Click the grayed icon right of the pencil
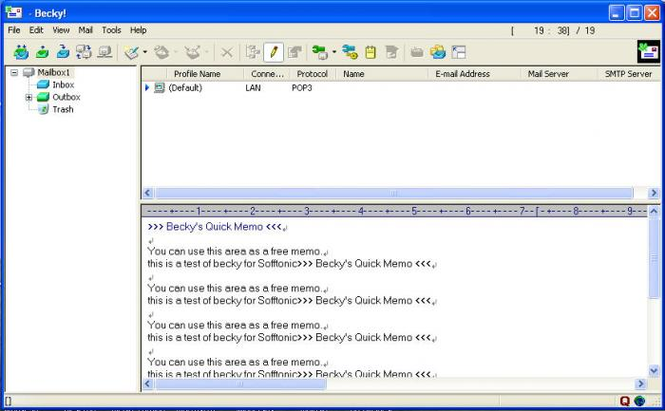Screen dimensions: 665x411 [294, 52]
